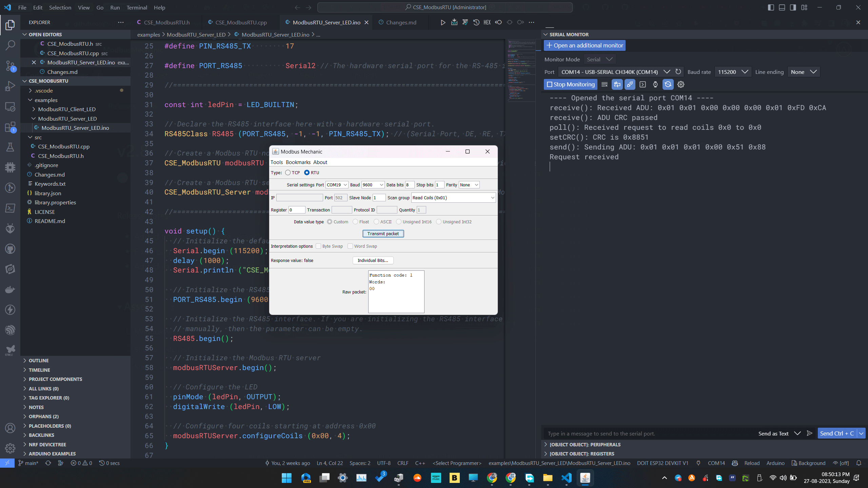Open Extensions view in activity bar
The width and height of the screenshot is (868, 488).
tap(10, 127)
